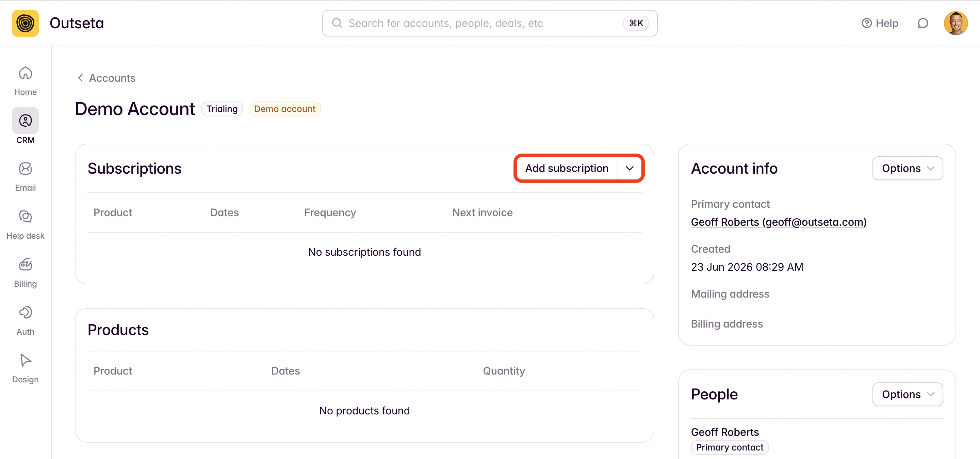
Task: Click the Demo account badge
Action: pos(284,109)
